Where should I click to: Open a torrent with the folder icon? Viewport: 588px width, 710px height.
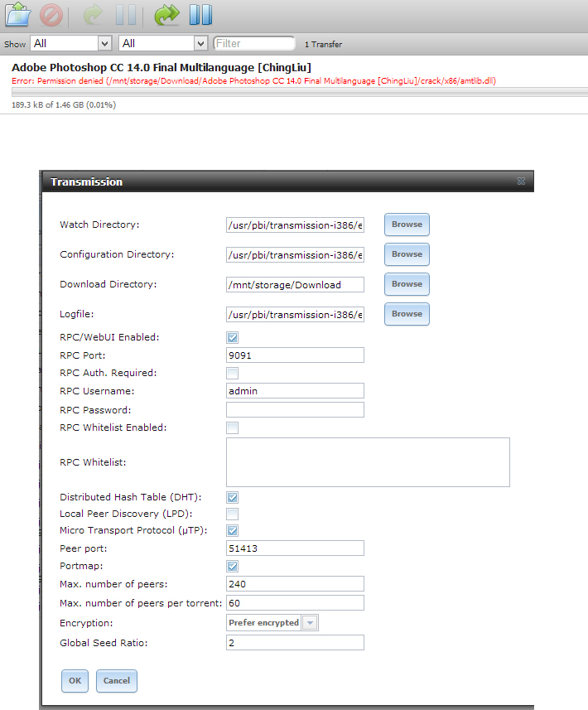pos(17,14)
